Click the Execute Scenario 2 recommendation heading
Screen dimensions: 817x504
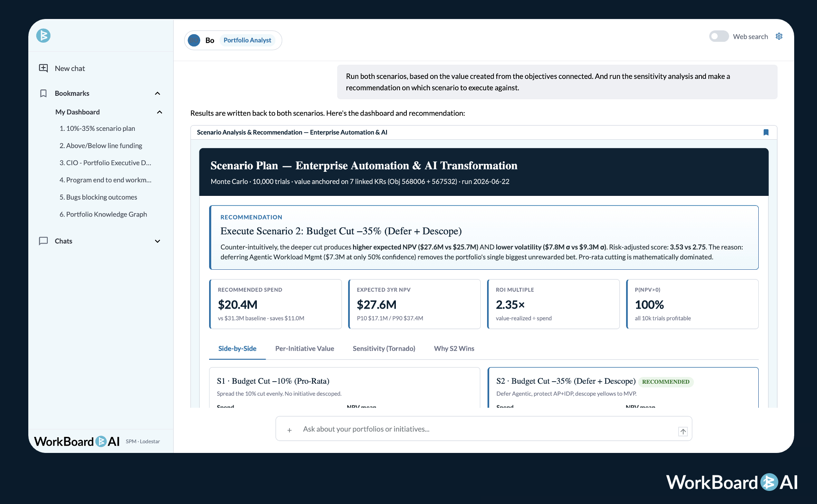point(341,231)
